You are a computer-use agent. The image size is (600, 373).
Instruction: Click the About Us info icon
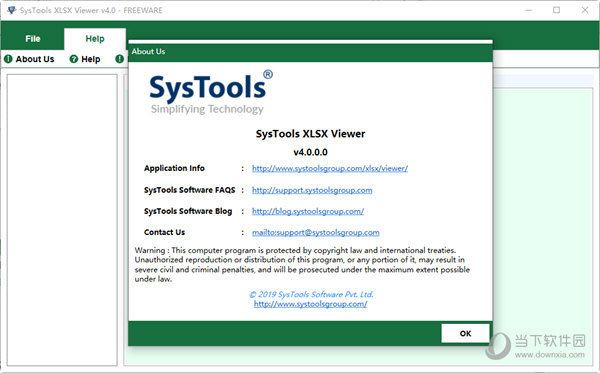[8, 59]
